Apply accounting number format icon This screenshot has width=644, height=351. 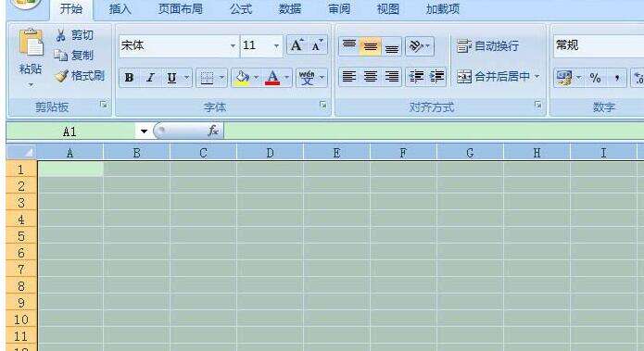pos(563,78)
